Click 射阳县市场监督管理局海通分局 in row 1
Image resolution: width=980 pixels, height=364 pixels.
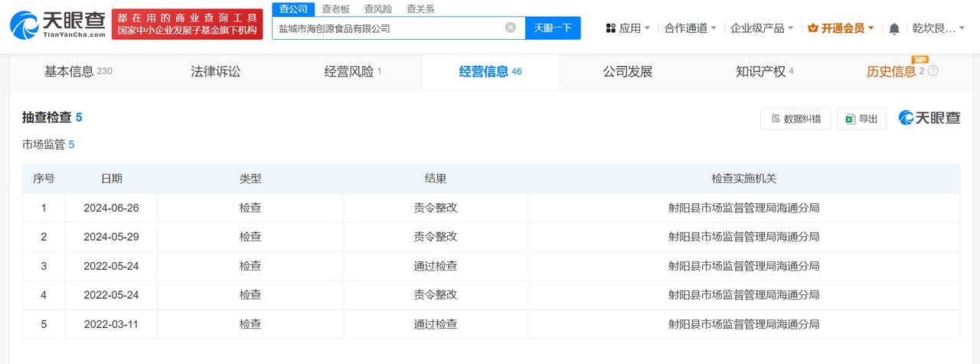point(744,208)
